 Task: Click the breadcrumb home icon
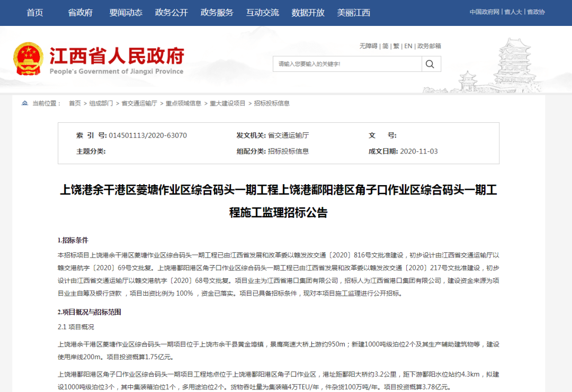(x=25, y=103)
